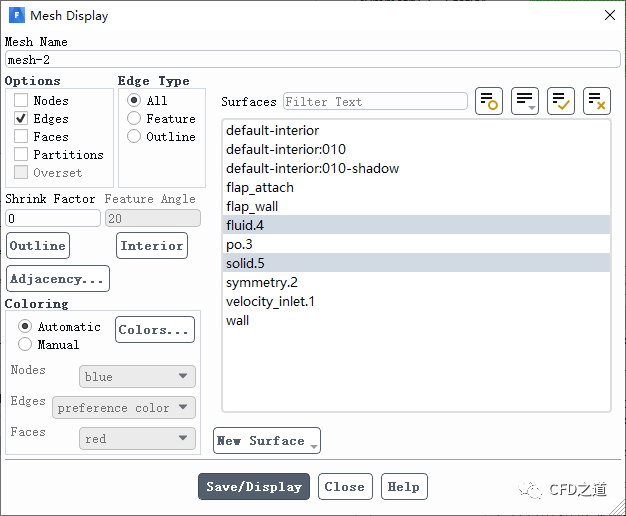Select velocity_inlet.1 surface entry
This screenshot has height=516, width=626.
coord(270,302)
